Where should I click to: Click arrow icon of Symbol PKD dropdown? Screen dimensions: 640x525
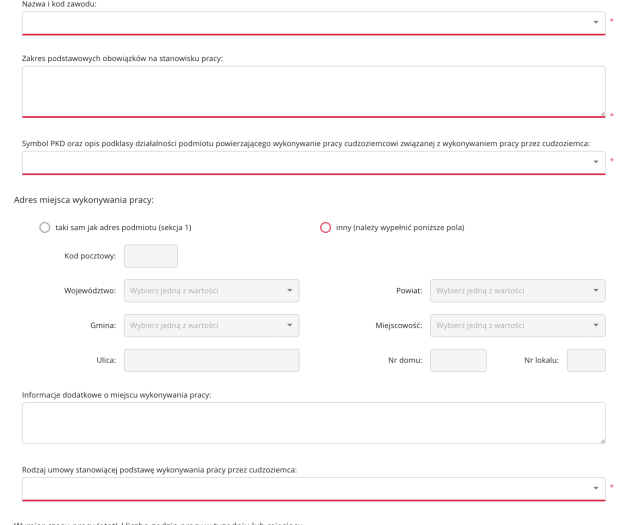[596, 161]
